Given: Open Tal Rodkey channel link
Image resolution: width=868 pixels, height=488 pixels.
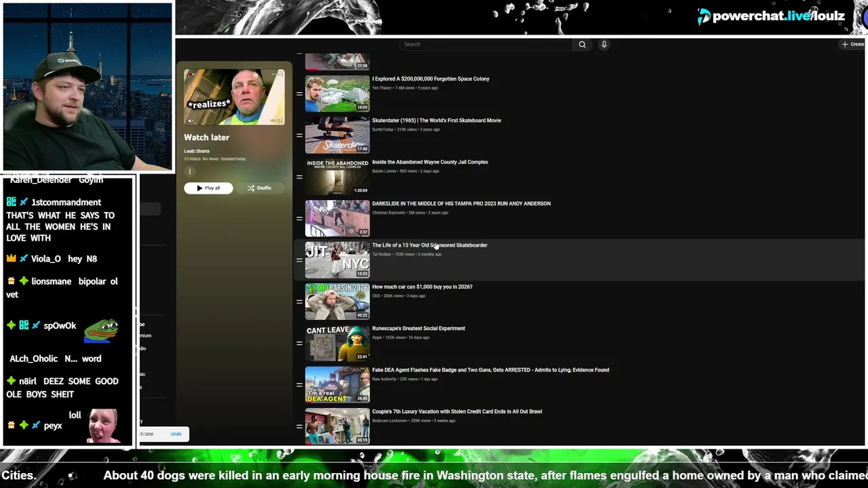Looking at the screenshot, I should pos(382,254).
